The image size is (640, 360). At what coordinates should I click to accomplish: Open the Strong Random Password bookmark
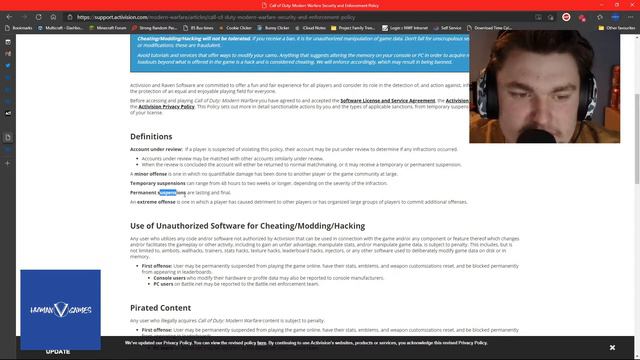pos(154,28)
